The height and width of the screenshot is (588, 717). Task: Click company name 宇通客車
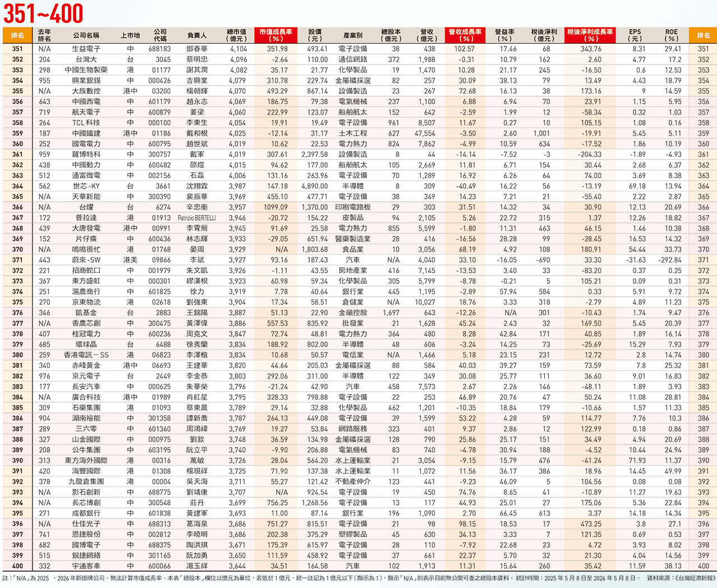[x=86, y=566]
